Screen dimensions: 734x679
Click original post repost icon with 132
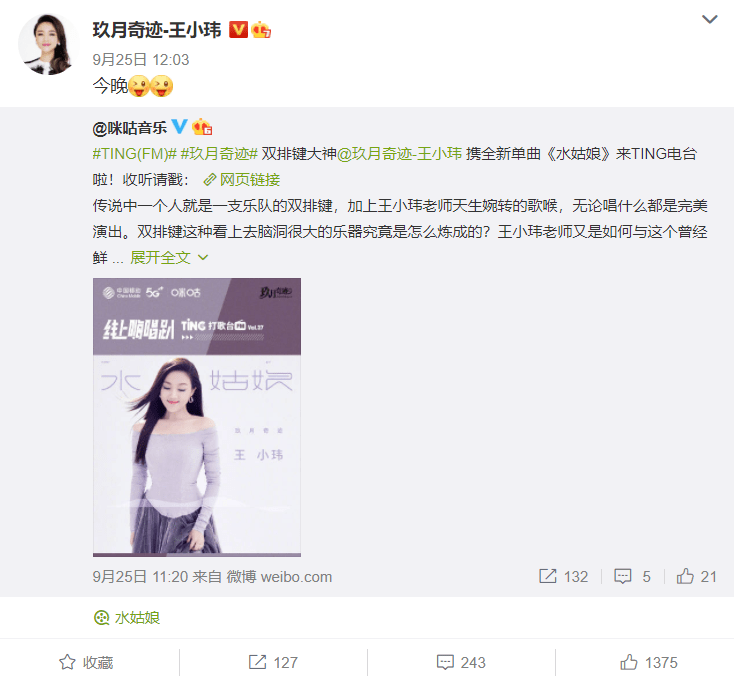563,577
